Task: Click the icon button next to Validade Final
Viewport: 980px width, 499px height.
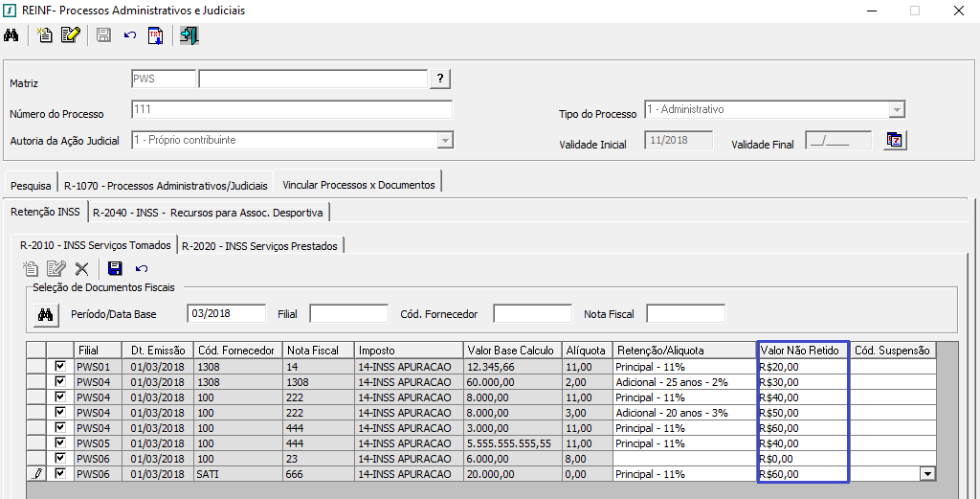Action: [x=894, y=141]
